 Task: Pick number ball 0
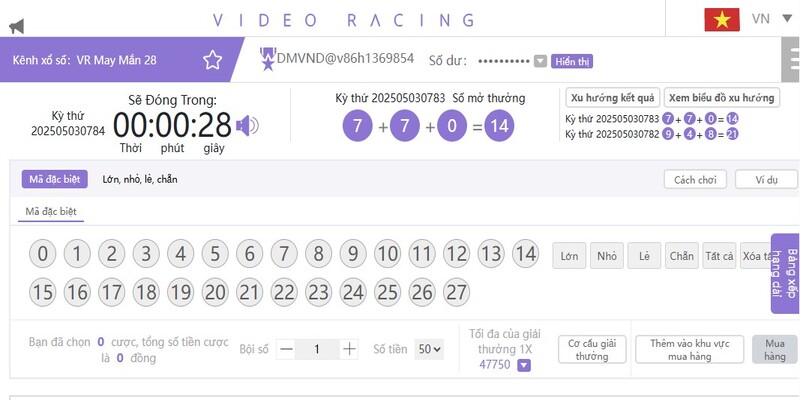[42, 255]
